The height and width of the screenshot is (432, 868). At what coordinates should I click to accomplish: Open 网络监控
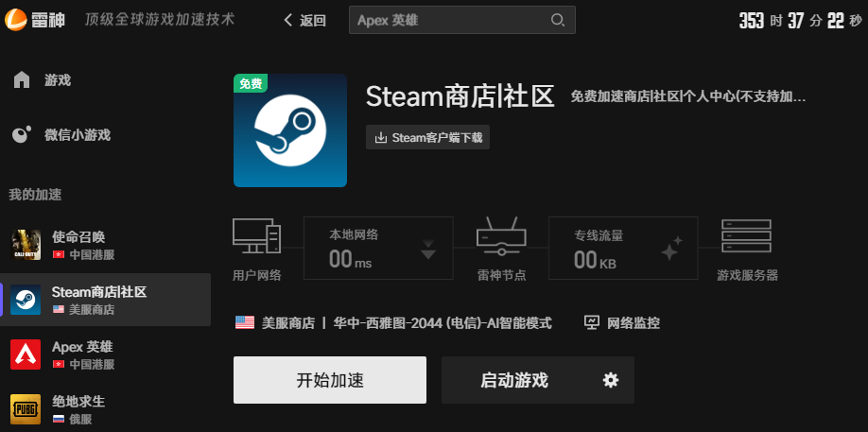[x=621, y=323]
